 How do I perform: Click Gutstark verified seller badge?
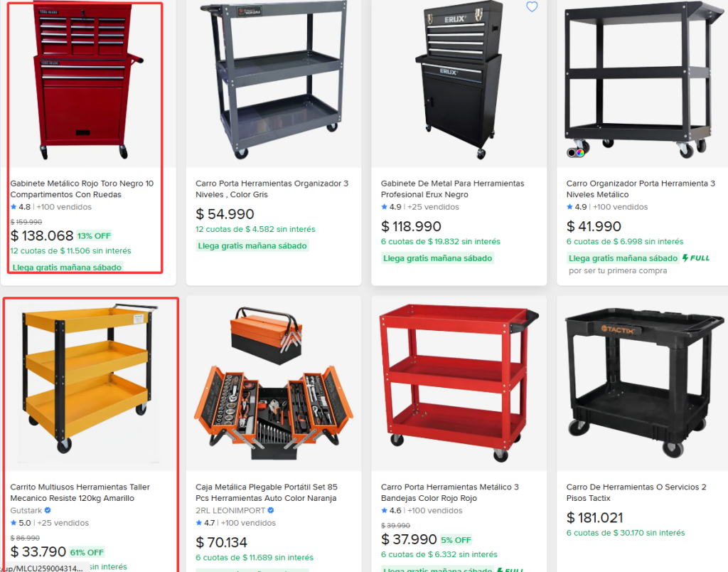coord(48,510)
